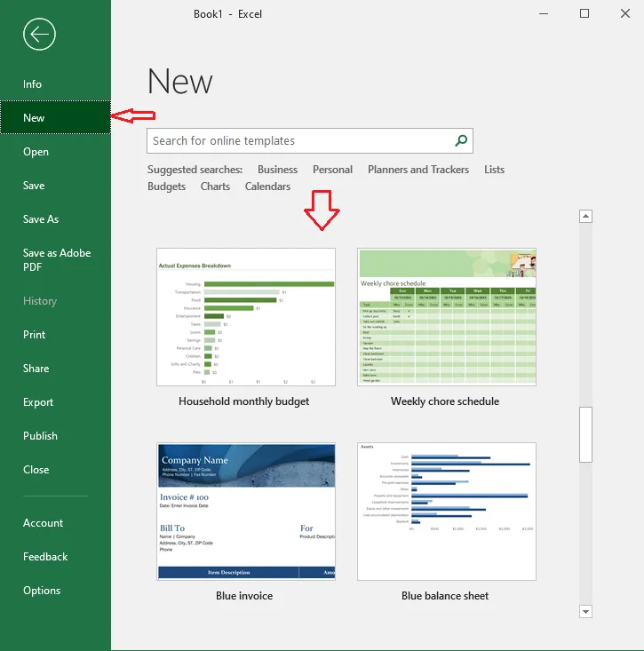Go to the Export page
Image resolution: width=644 pixels, height=651 pixels.
[x=55, y=402]
